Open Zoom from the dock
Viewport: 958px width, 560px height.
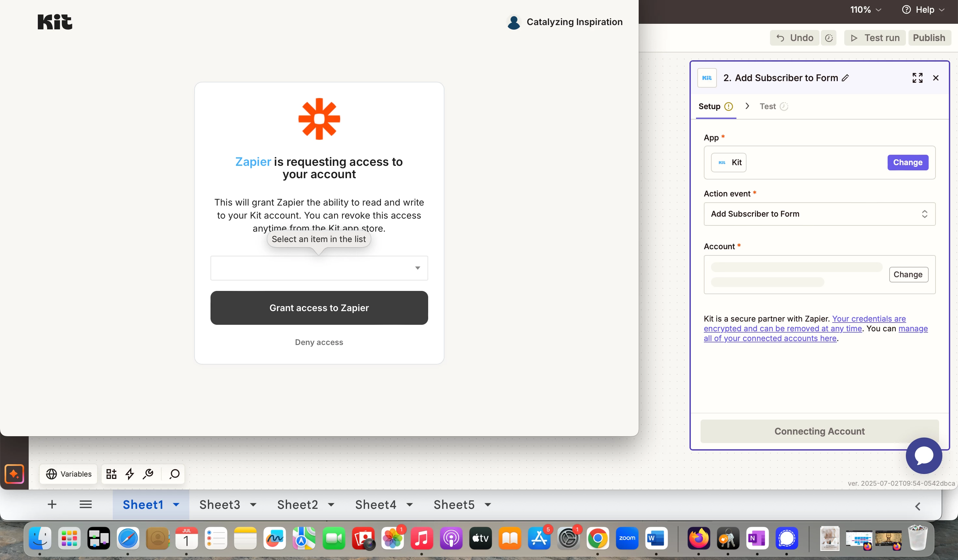click(627, 538)
